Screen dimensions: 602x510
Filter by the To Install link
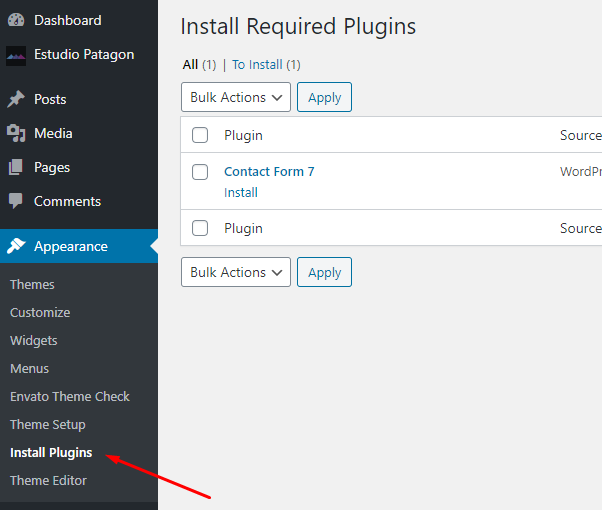257,65
